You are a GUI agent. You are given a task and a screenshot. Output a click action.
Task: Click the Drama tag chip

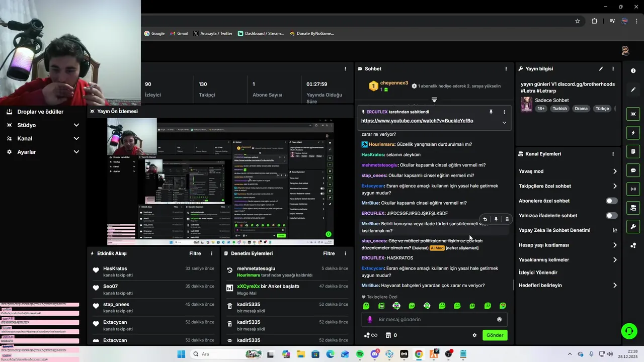[581, 109]
